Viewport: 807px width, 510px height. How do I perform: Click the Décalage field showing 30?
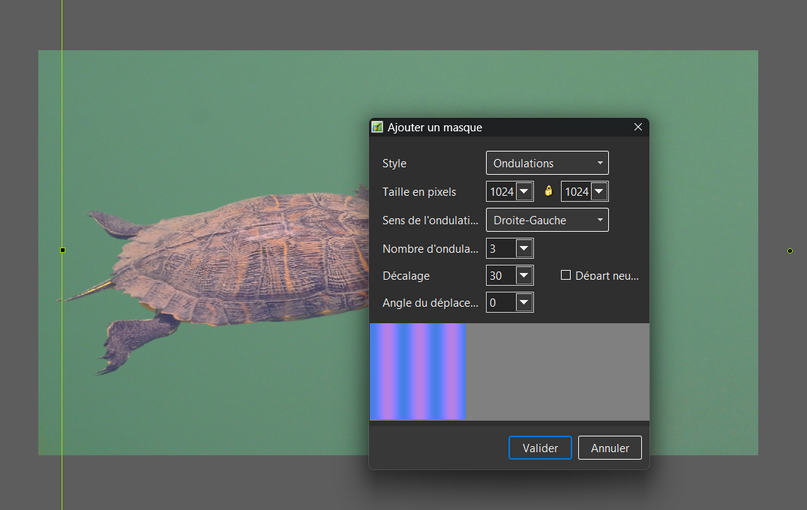(x=500, y=275)
